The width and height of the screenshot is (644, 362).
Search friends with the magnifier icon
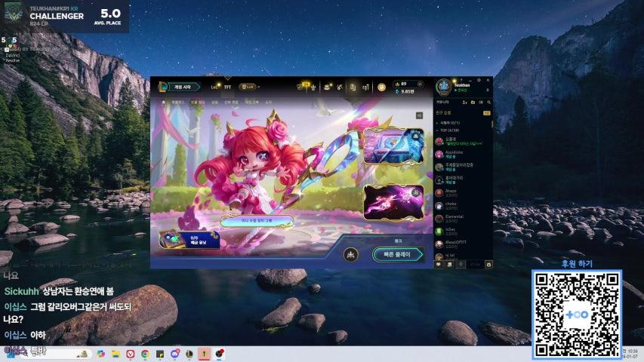[x=488, y=103]
